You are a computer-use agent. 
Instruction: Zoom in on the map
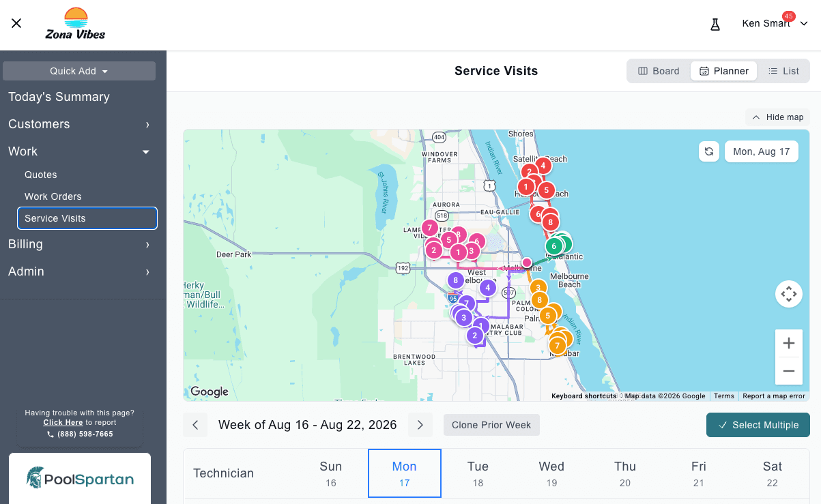click(x=789, y=343)
